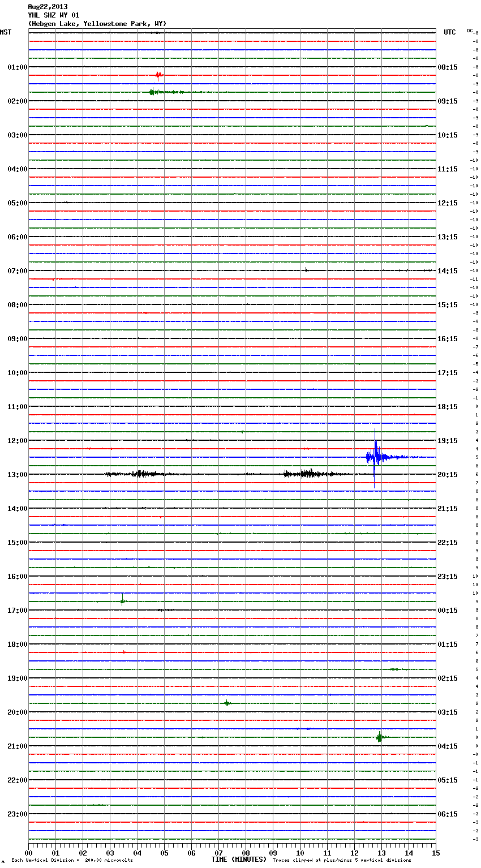The width and height of the screenshot is (481, 868).
Task: Click the 17:15 UTC time label
Action: pyautogui.click(x=448, y=373)
